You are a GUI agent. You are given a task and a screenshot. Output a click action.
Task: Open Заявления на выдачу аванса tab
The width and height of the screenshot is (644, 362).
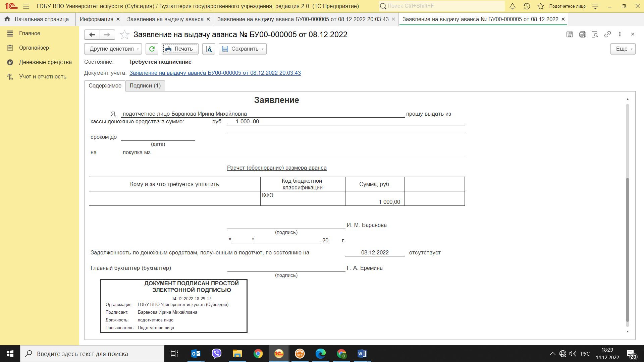coord(165,19)
